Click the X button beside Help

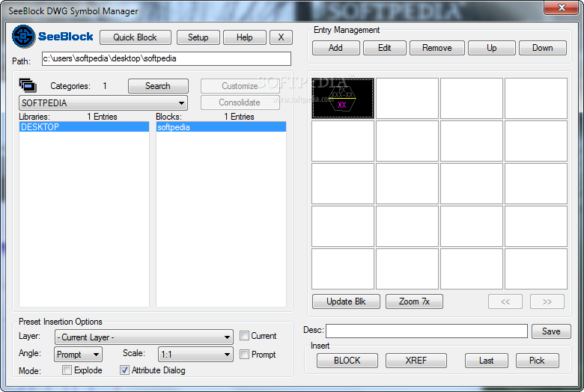click(x=281, y=37)
